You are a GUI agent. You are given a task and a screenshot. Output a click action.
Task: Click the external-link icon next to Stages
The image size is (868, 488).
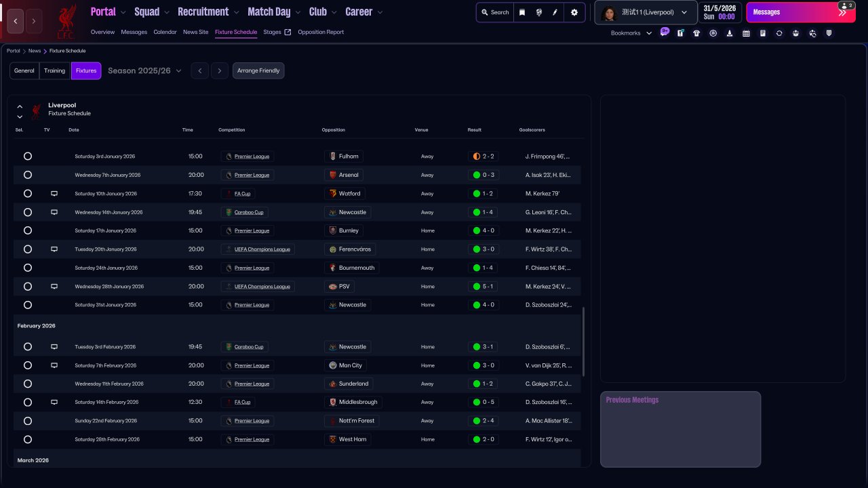[288, 32]
